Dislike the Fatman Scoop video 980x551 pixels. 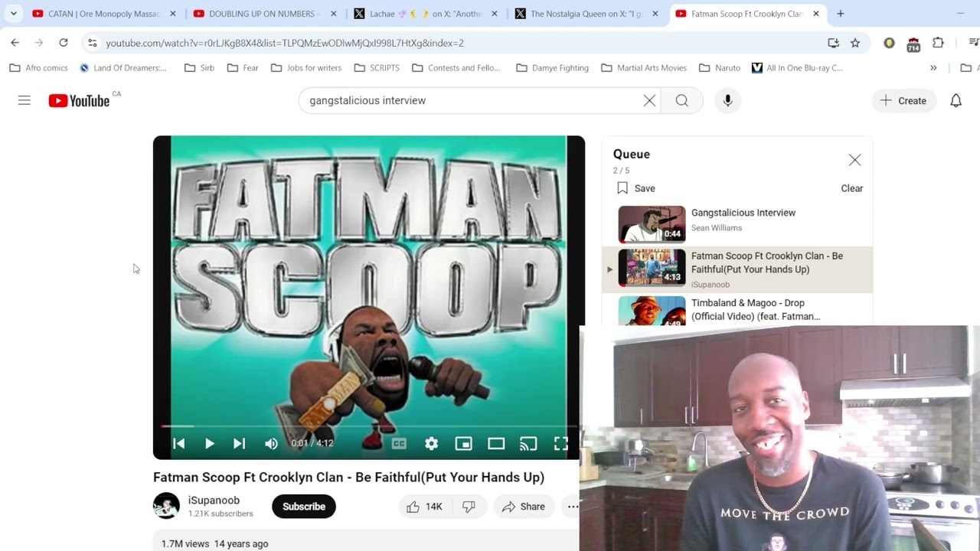(x=469, y=507)
